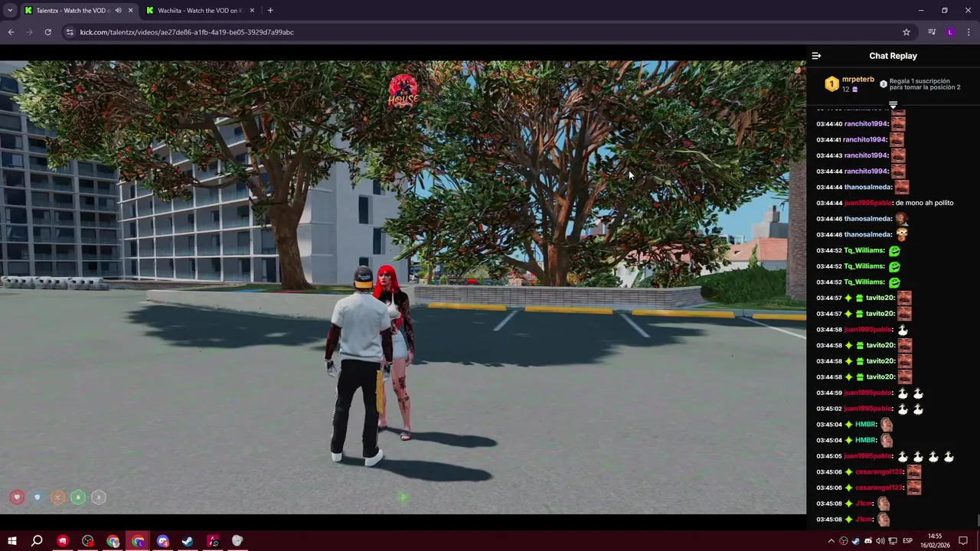Expand the gift leaderboard chevron

(893, 105)
